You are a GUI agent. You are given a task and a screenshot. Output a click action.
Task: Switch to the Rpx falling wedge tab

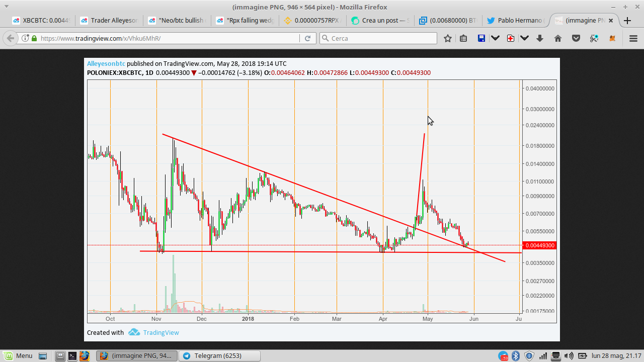[x=245, y=21]
